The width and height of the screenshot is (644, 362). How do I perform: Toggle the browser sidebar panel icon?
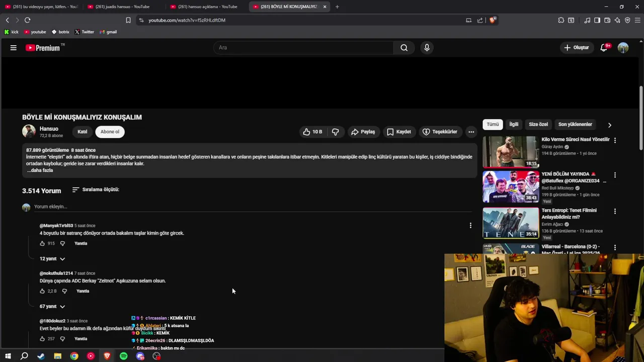point(597,20)
